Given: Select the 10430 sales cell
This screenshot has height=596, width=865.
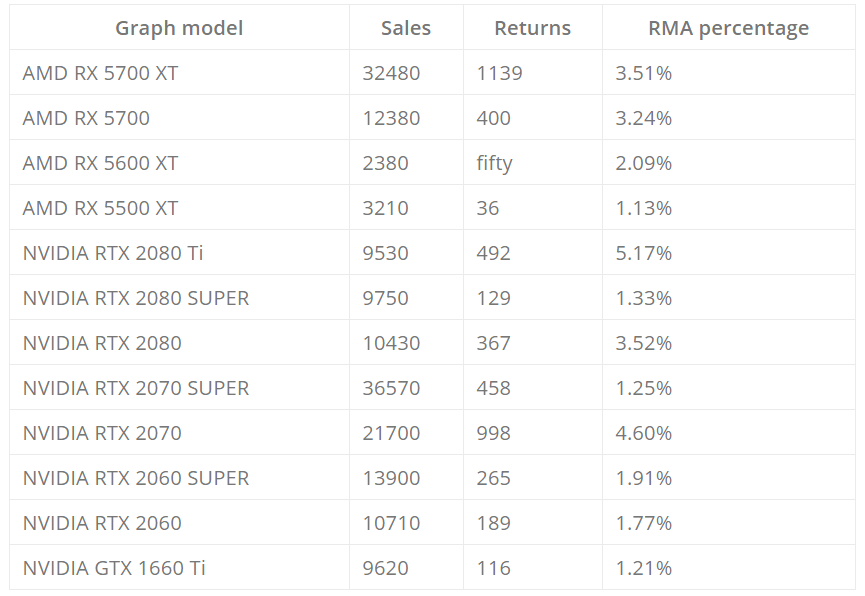Looking at the screenshot, I should (391, 343).
